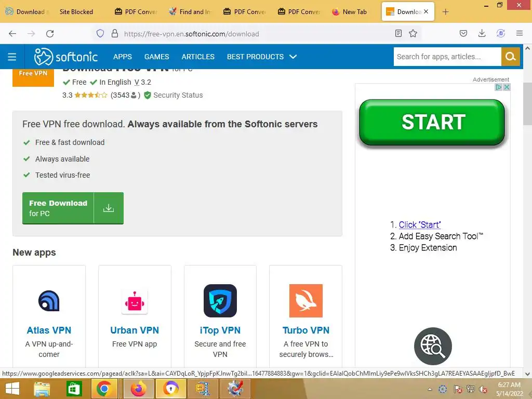The width and height of the screenshot is (532, 399).
Task: Switch to the first Download tab
Action: pos(27,12)
